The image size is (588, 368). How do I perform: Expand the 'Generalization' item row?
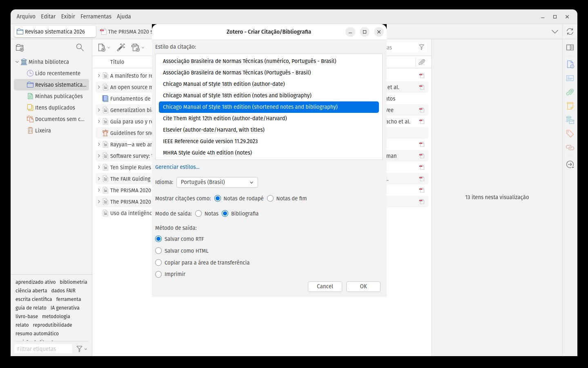(x=99, y=110)
